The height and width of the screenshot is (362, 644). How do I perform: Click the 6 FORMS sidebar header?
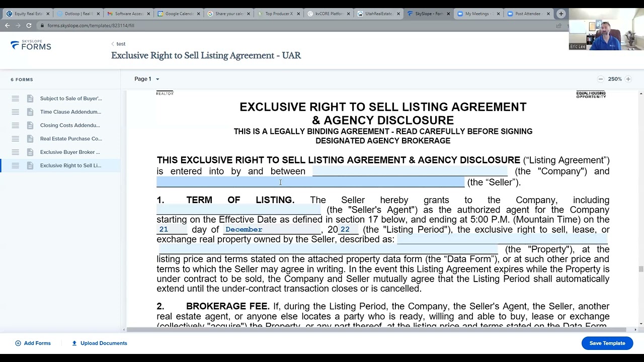coord(22,79)
